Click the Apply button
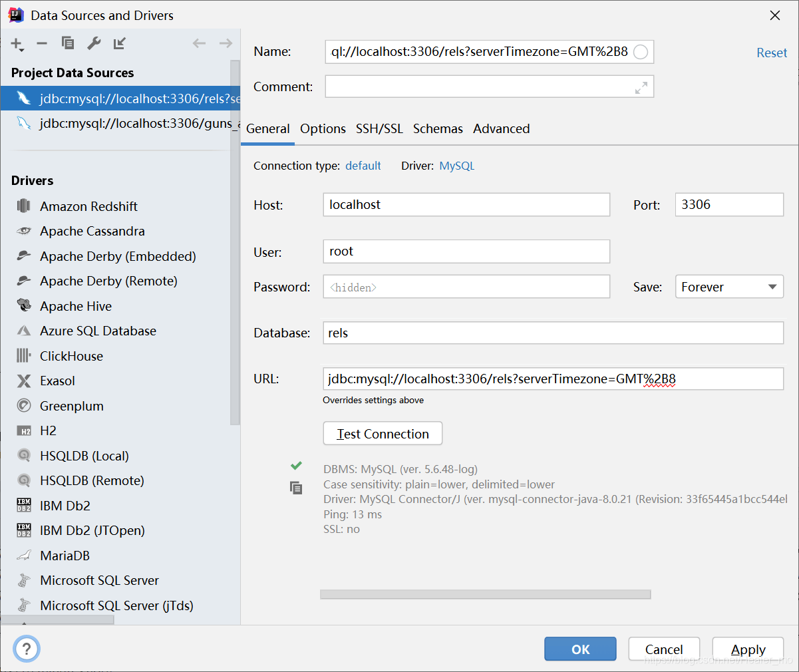799x672 pixels. (748, 649)
